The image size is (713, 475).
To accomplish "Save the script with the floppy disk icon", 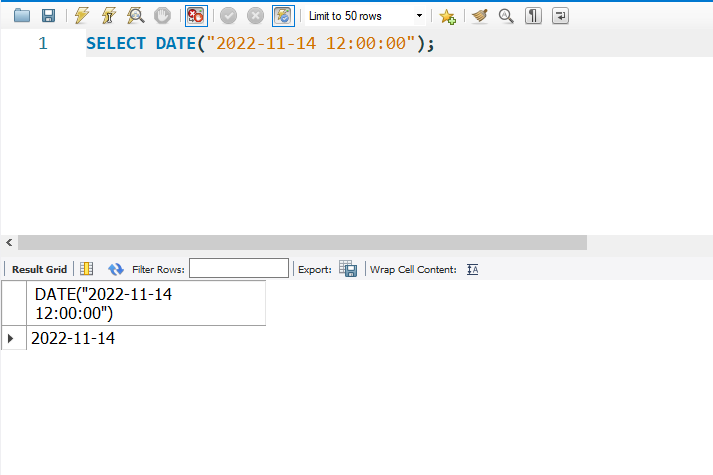I will pyautogui.click(x=47, y=16).
